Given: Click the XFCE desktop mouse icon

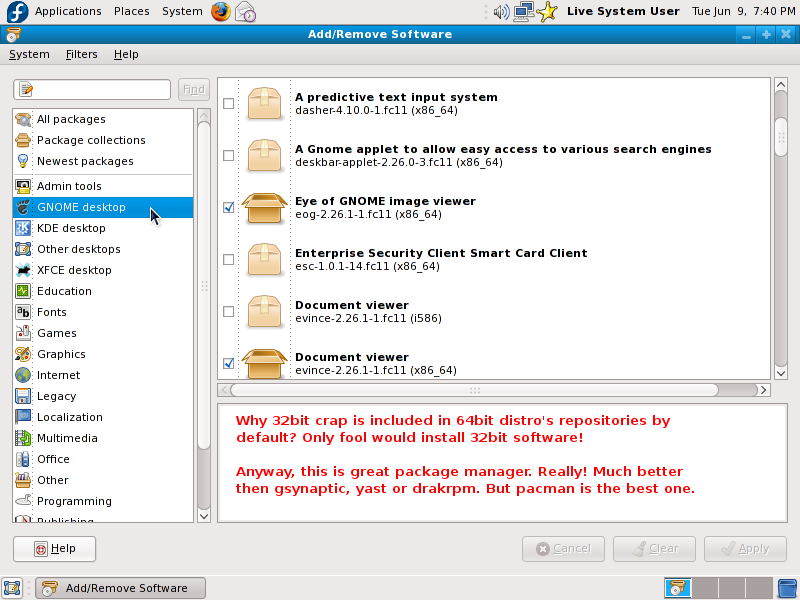Looking at the screenshot, I should 23,270.
